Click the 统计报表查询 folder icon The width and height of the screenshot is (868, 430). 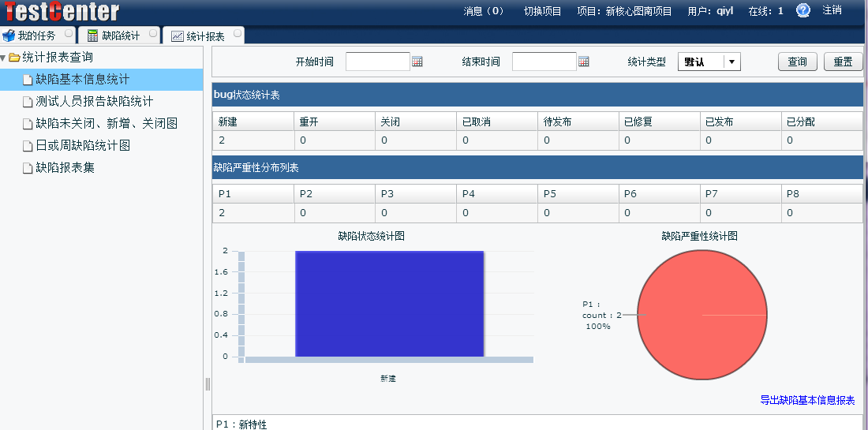click(14, 58)
